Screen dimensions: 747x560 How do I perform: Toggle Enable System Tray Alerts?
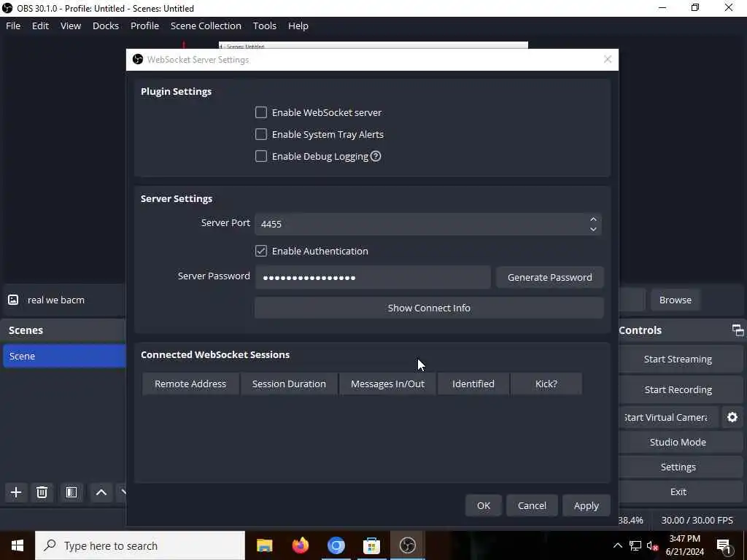[x=261, y=134]
